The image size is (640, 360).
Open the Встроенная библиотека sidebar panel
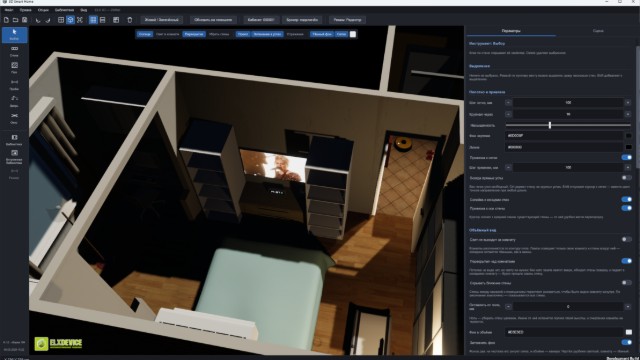pyautogui.click(x=14, y=157)
